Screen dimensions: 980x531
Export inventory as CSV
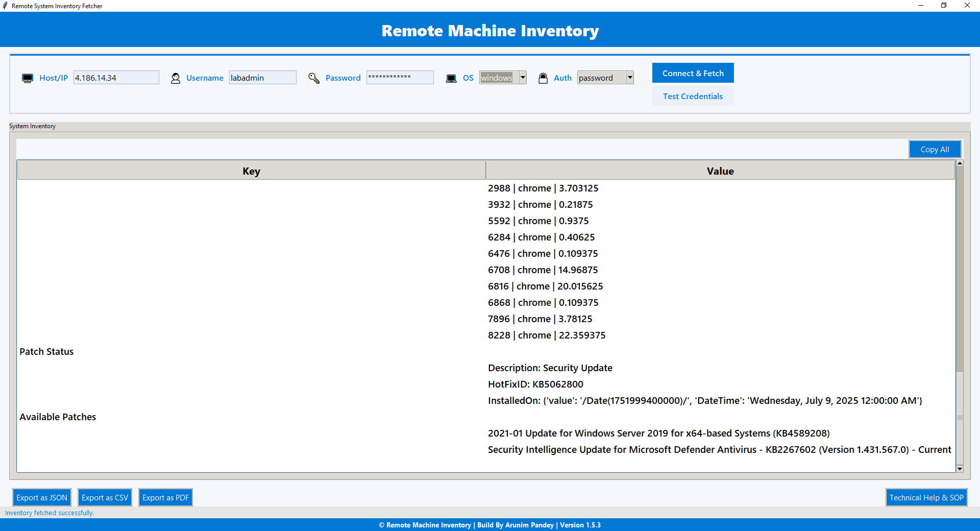point(105,497)
